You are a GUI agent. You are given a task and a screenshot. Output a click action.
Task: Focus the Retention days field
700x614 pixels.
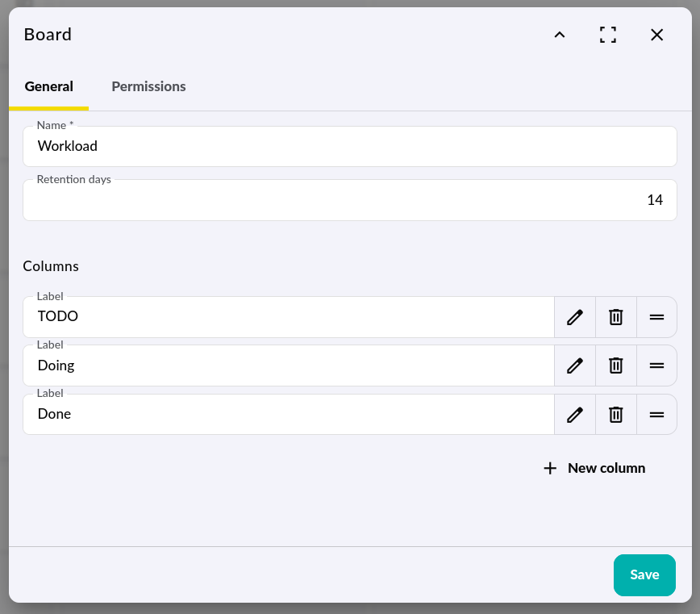click(350, 200)
